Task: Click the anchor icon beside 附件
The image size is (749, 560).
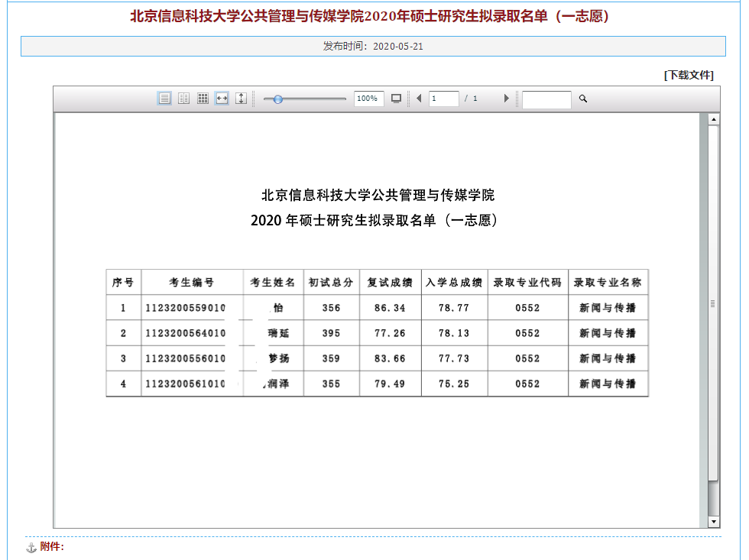Action: [31, 548]
